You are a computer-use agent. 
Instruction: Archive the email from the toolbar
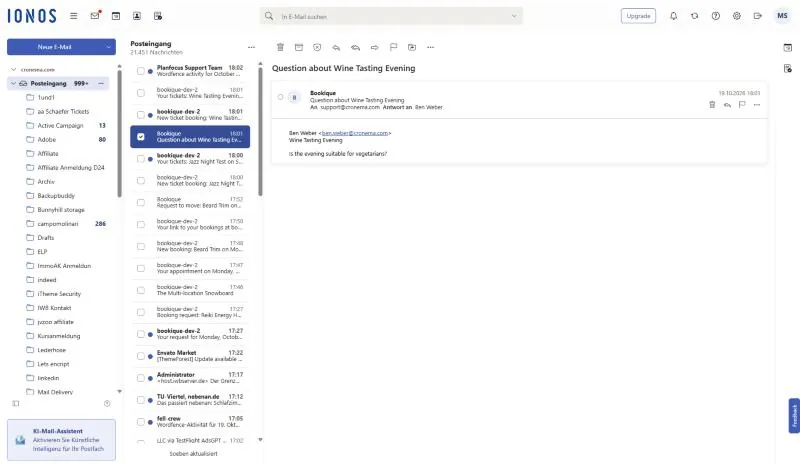click(x=299, y=47)
